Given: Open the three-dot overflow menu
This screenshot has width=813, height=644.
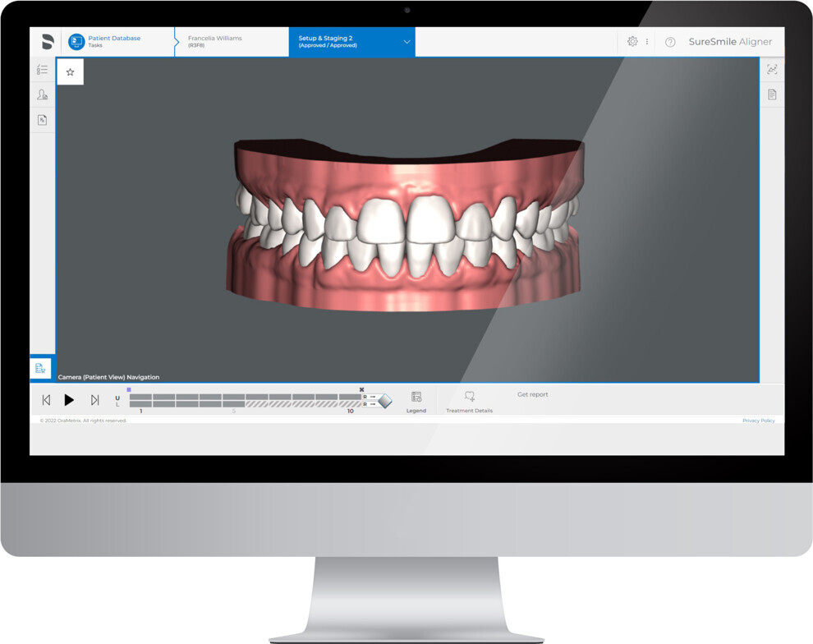Looking at the screenshot, I should click(x=649, y=41).
